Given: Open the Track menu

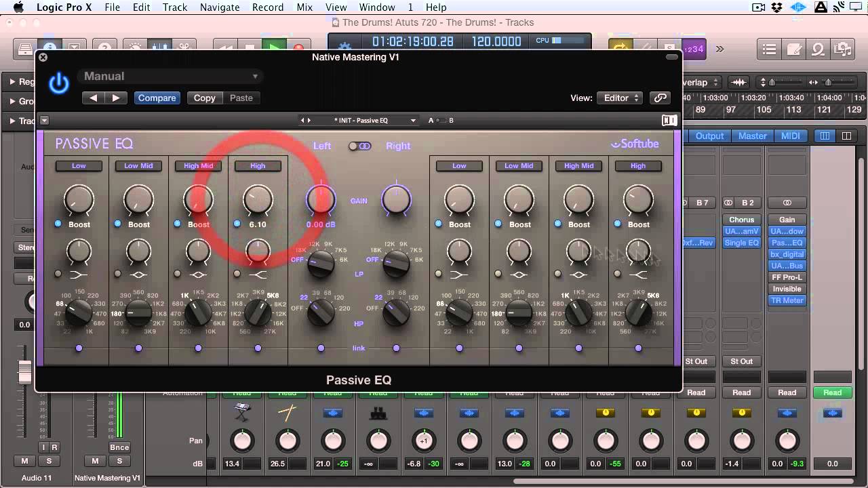Looking at the screenshot, I should coord(174,7).
